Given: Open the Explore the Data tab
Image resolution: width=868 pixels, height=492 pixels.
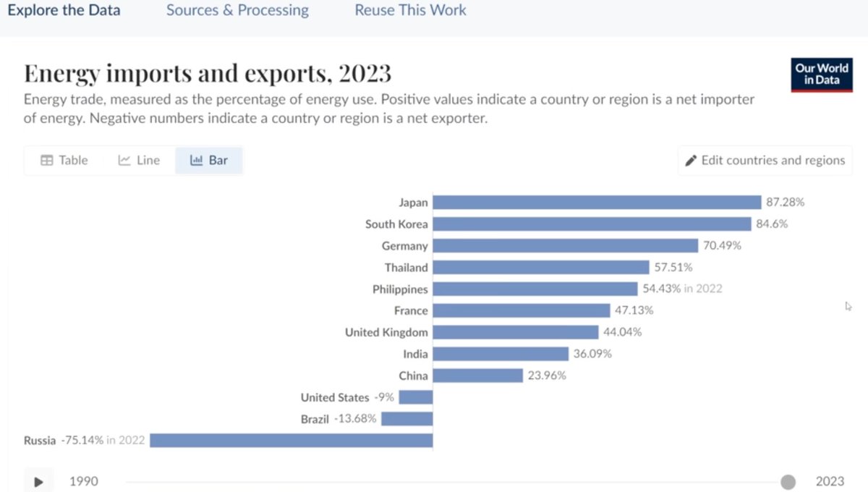Looking at the screenshot, I should coord(64,11).
